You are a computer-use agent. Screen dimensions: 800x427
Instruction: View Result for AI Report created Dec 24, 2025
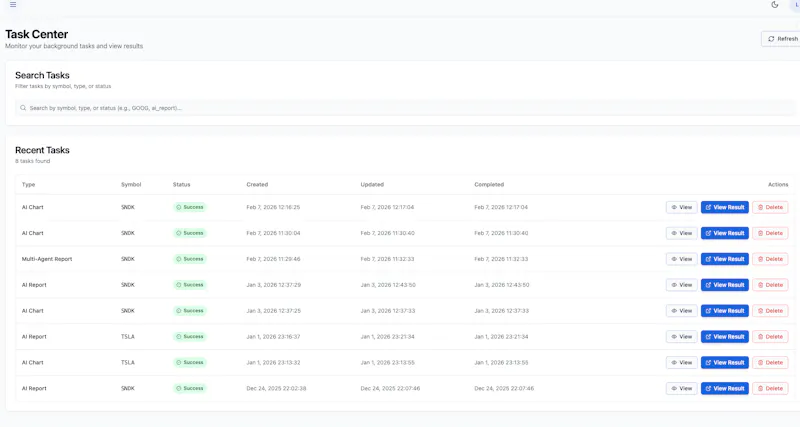pyautogui.click(x=724, y=388)
